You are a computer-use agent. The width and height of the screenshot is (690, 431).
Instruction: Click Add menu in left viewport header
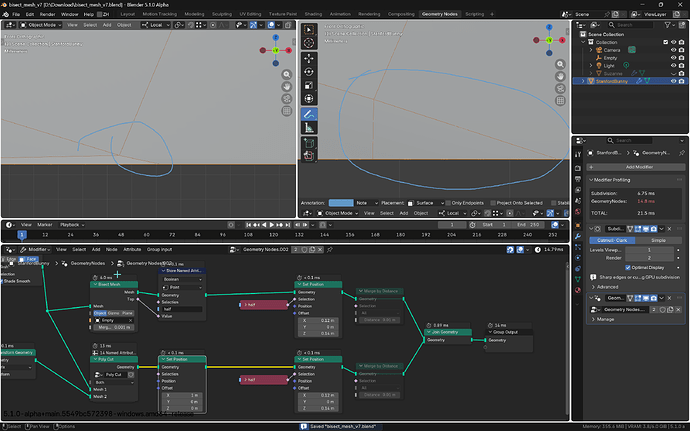pyautogui.click(x=107, y=25)
